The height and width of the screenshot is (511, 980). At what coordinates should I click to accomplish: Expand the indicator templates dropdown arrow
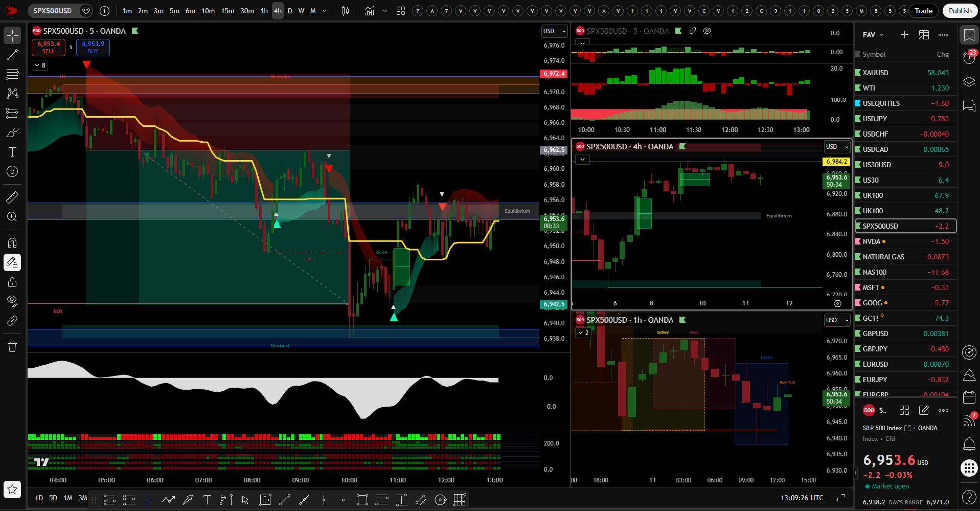pos(385,11)
